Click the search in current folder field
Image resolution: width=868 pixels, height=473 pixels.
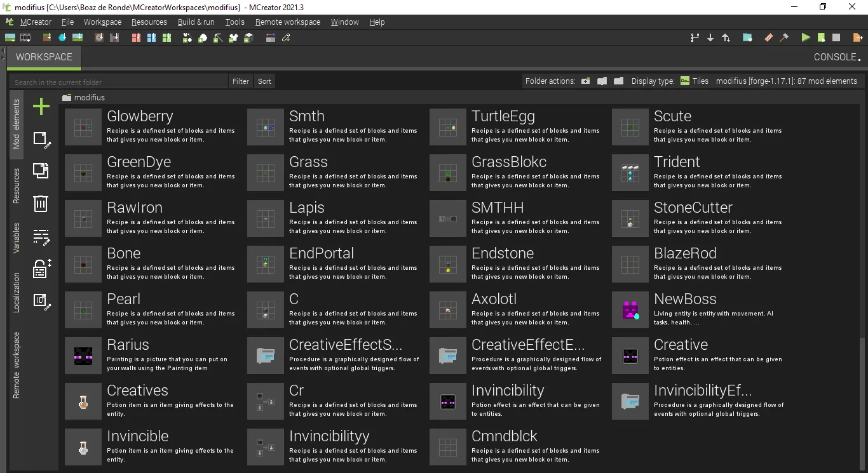(x=118, y=82)
